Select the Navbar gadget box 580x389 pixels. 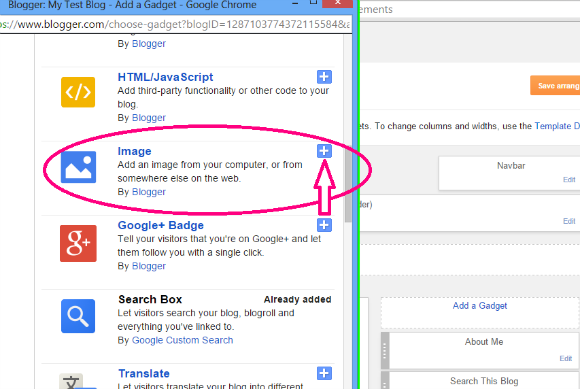(x=509, y=173)
